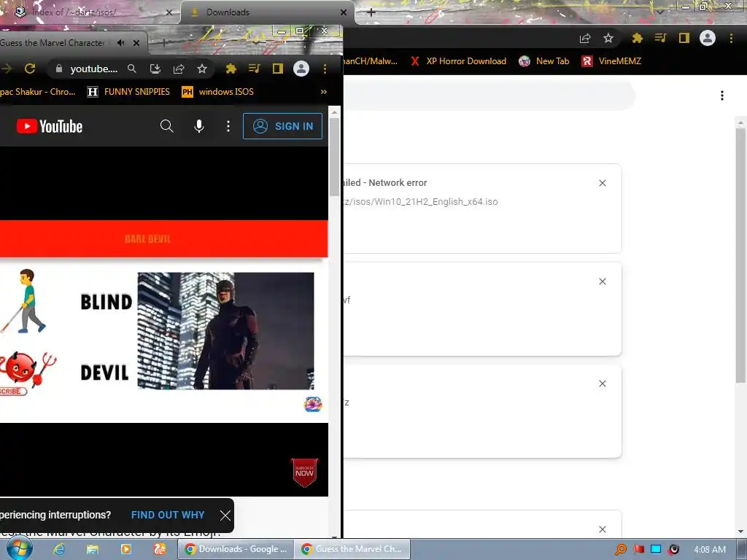Click the system tray clock
747x560 pixels.
710,550
